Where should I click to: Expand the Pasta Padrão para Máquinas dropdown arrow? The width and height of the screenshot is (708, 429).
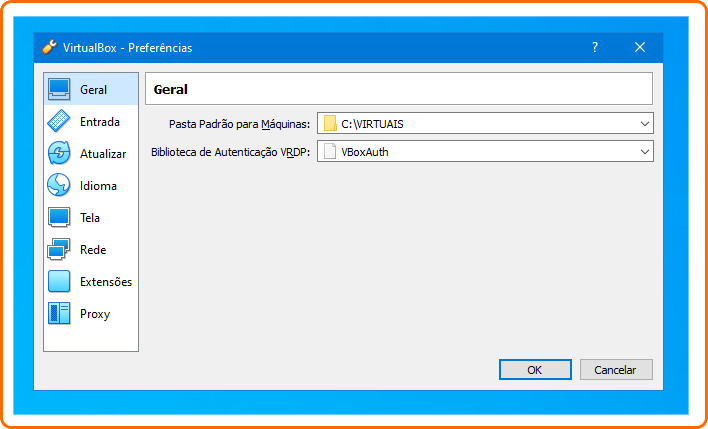pos(645,124)
